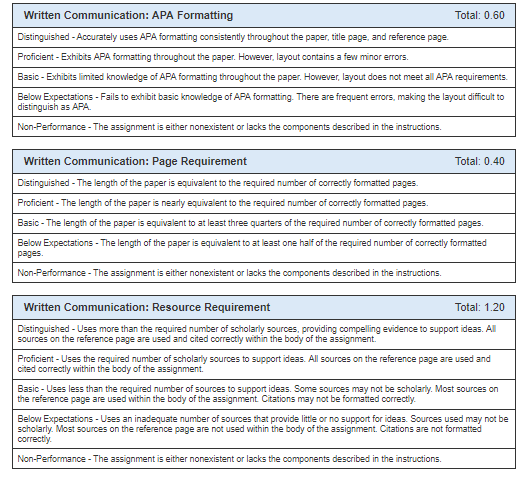Viewport: 531px width, 486px height.
Task: Choose Proficient row about nearly equivalent length
Action: click(264, 203)
